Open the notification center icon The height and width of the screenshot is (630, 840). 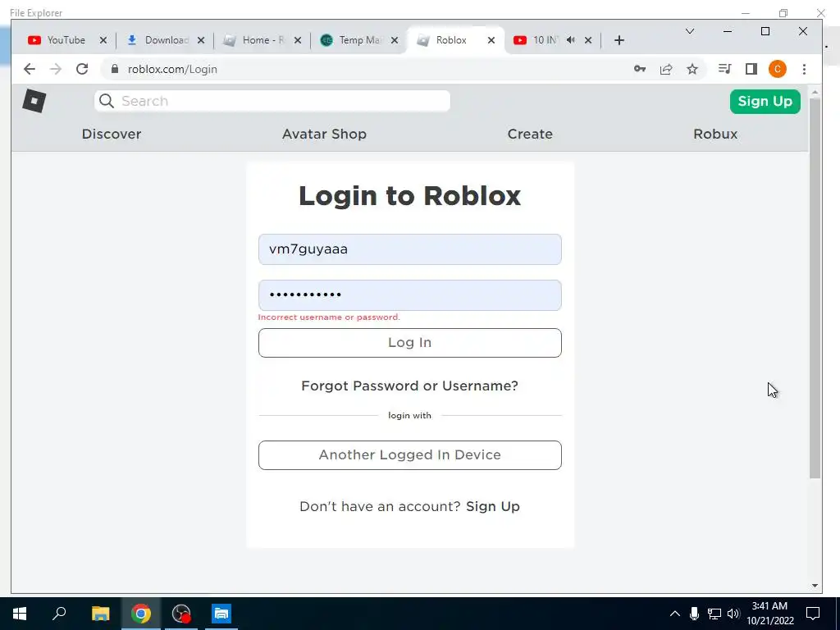pos(813,614)
